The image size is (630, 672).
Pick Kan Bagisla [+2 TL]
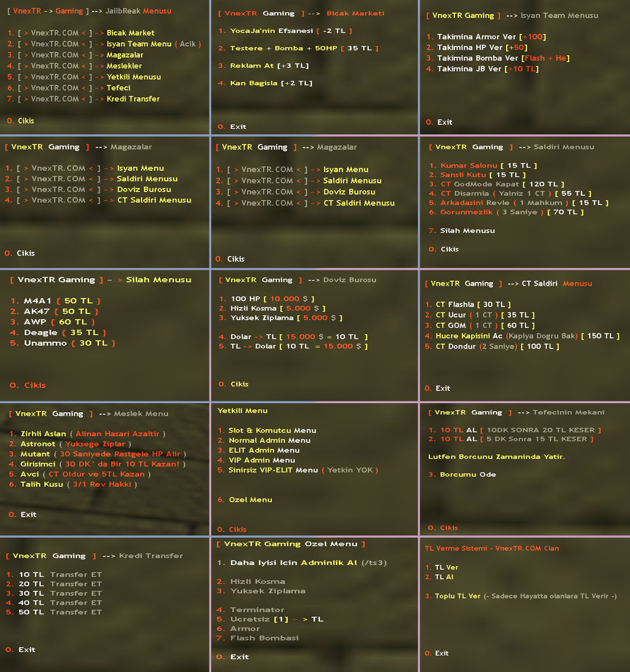[265, 83]
